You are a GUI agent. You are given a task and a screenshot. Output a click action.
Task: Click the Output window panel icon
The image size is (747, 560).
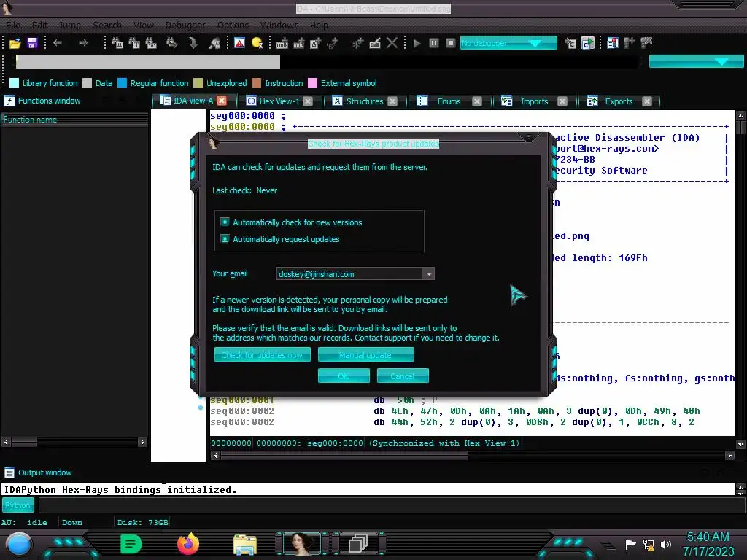point(9,472)
